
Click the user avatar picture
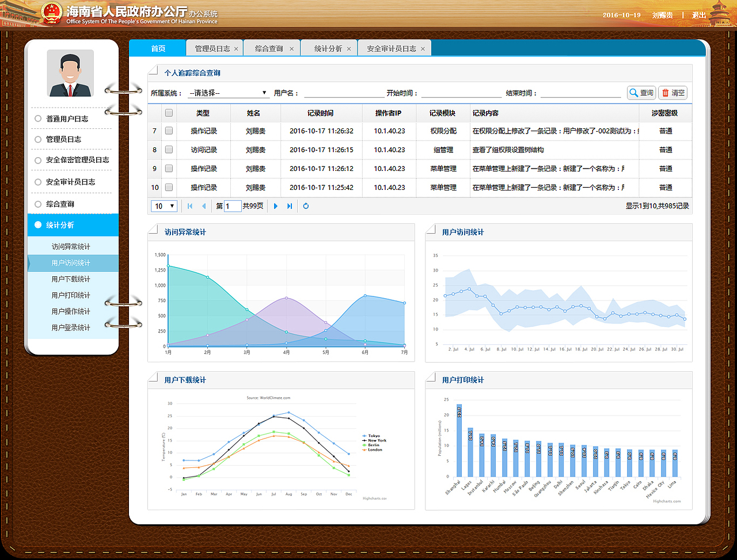(70, 73)
